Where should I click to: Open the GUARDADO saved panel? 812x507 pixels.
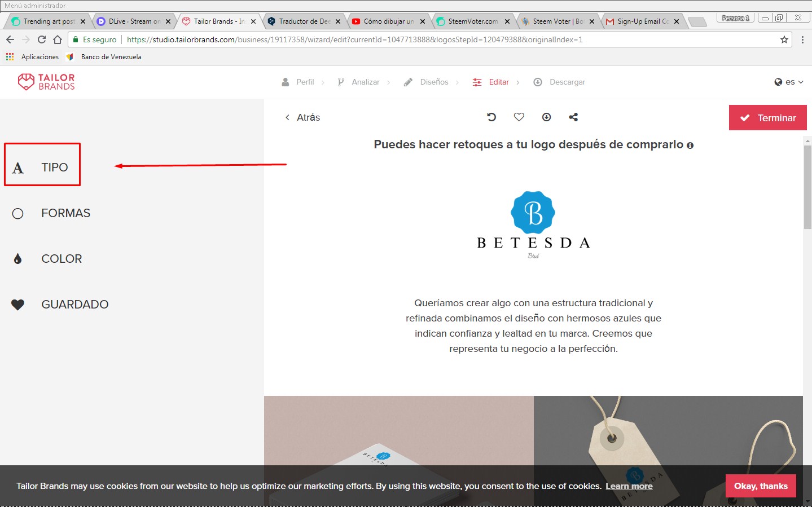tap(60, 305)
